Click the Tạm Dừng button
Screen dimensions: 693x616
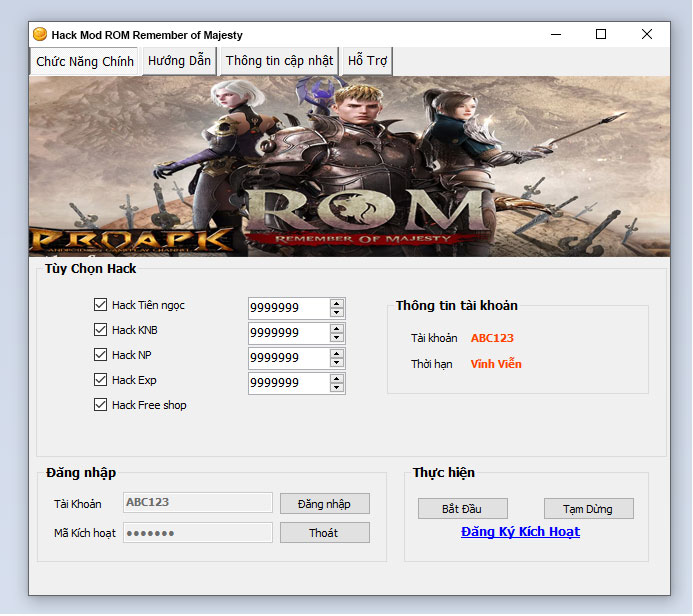[588, 509]
